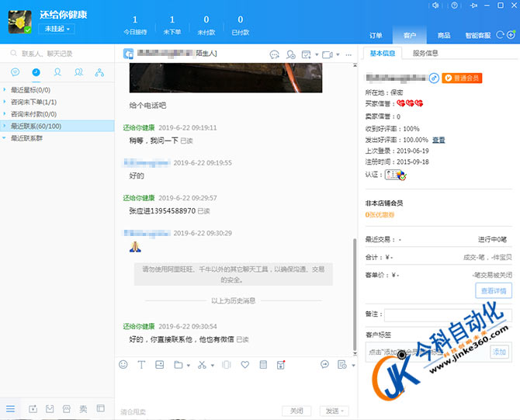Click the heart favorite icon

click(x=244, y=365)
